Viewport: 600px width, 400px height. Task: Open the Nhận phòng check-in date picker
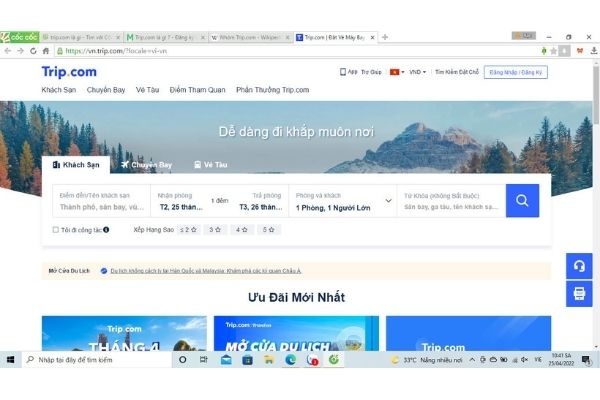181,201
